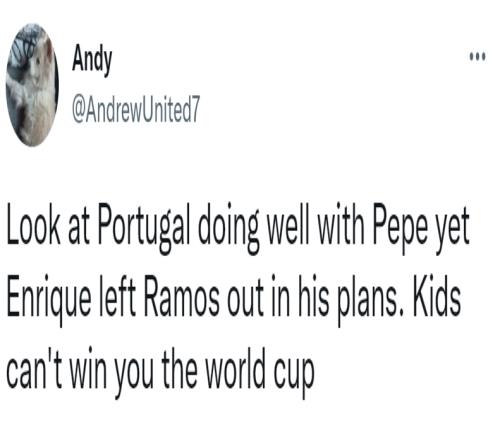Viewport: 500px width, 440px height.
Task: Open the three-dot more options menu
Action: [478, 56]
